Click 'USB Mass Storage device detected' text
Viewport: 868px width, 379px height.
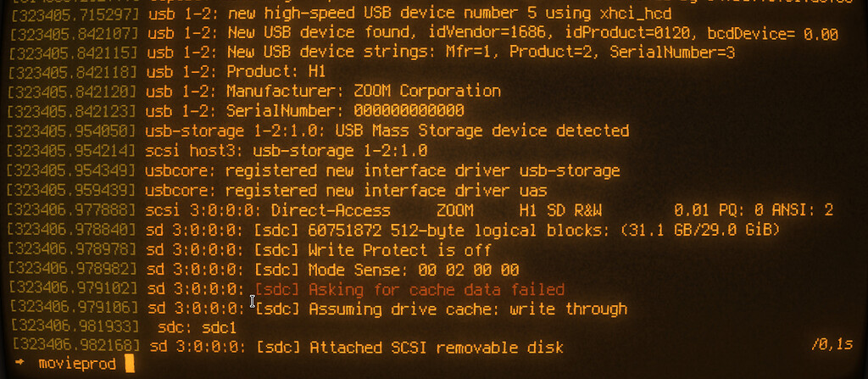[481, 131]
